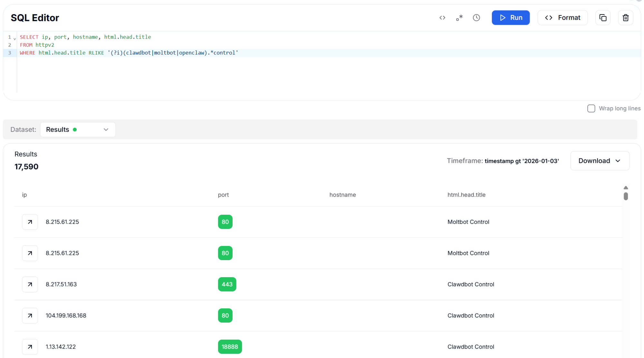Copy the SQL query using the copy icon
644x358 pixels.
[x=603, y=18]
